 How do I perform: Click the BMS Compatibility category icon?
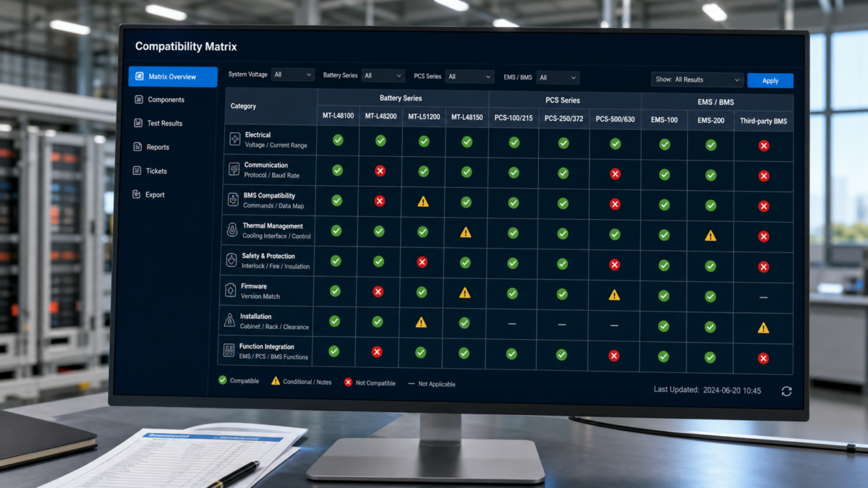pyautogui.click(x=233, y=200)
